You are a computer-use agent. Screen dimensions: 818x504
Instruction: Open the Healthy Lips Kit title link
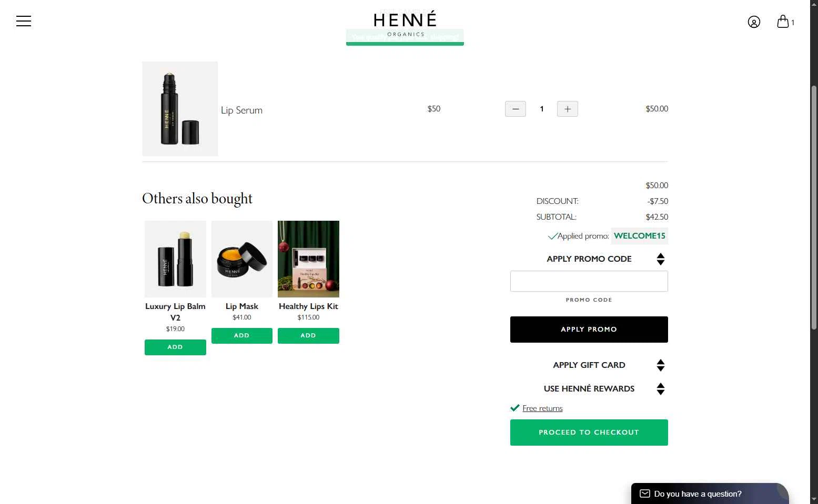point(308,306)
